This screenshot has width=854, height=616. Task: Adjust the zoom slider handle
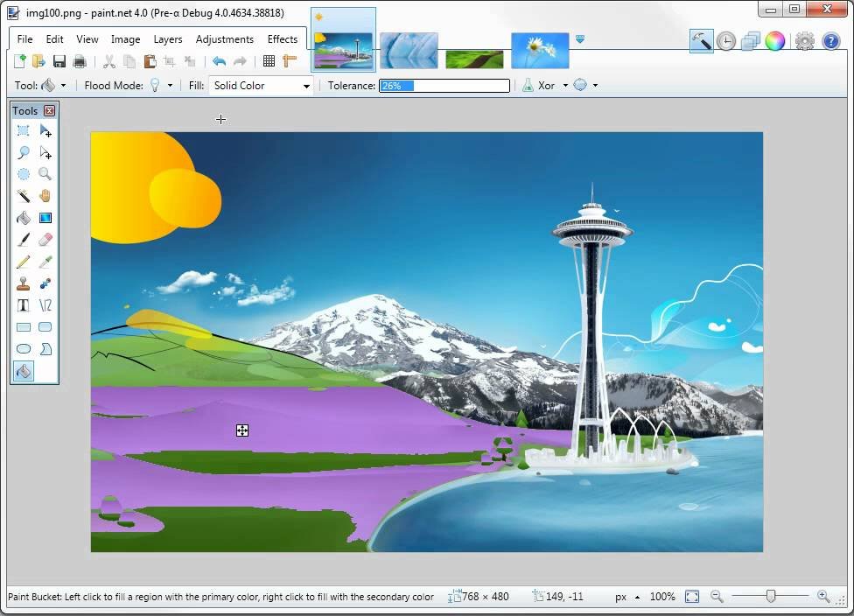pyautogui.click(x=771, y=597)
